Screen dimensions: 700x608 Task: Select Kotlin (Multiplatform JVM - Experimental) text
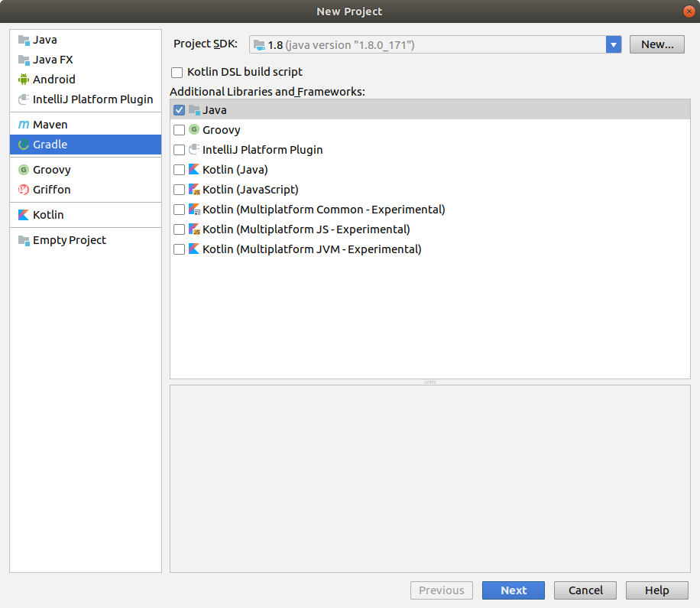point(312,249)
